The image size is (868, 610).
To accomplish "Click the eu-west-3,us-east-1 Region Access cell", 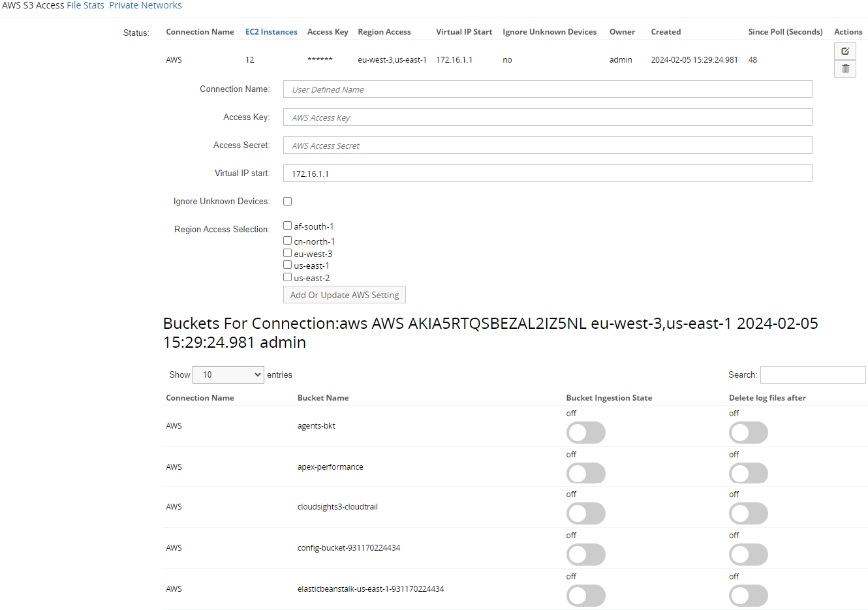I will coord(392,59).
